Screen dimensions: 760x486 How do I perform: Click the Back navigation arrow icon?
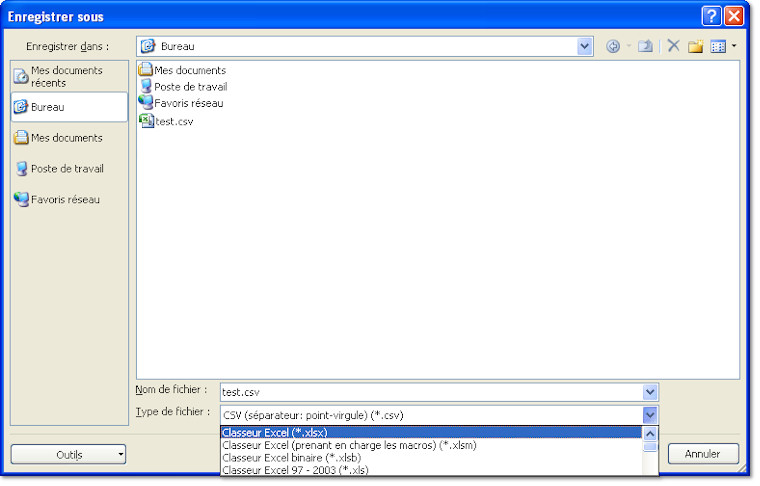613,46
